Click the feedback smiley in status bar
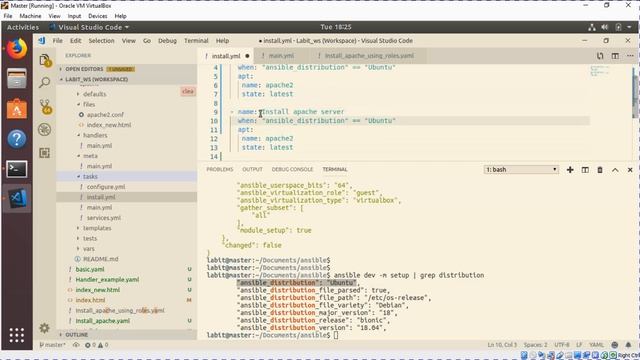This screenshot has height=360, width=640. (615, 345)
